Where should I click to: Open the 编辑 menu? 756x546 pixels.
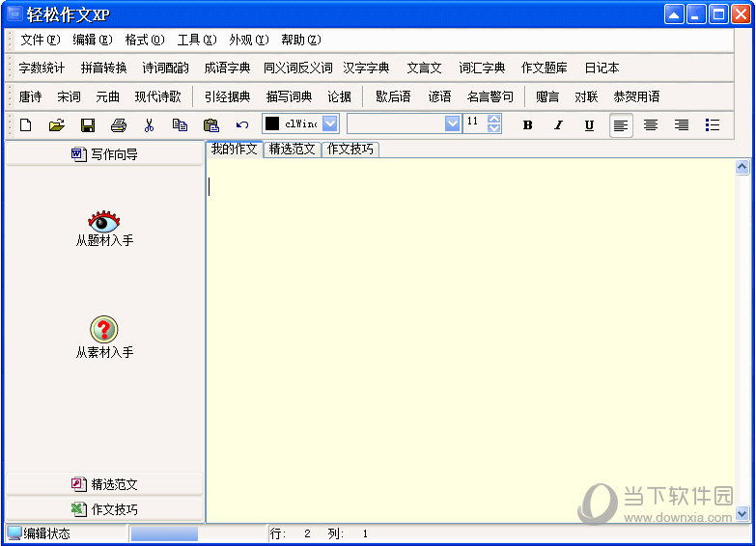(92, 40)
